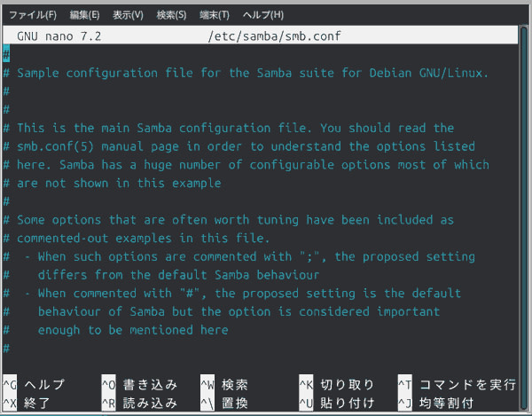
Task: Click the 'GNU nano 7.2' title text
Action: pos(59,36)
